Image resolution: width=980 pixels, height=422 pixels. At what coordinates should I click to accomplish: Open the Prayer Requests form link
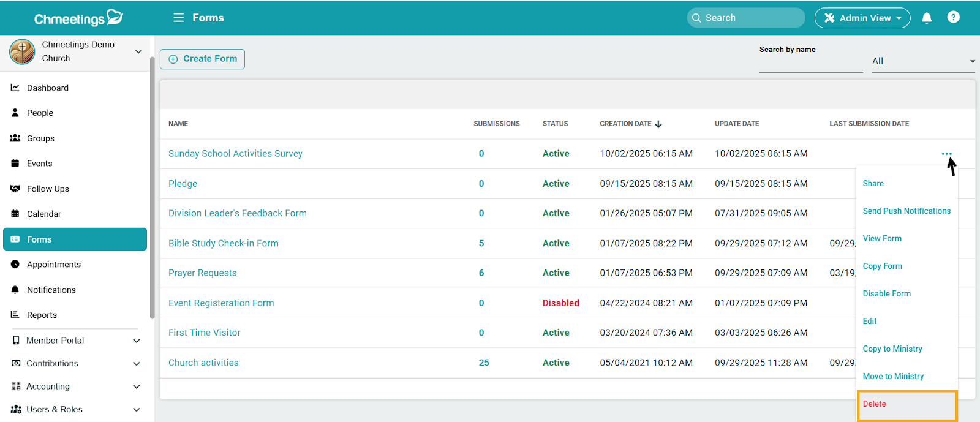(x=202, y=273)
